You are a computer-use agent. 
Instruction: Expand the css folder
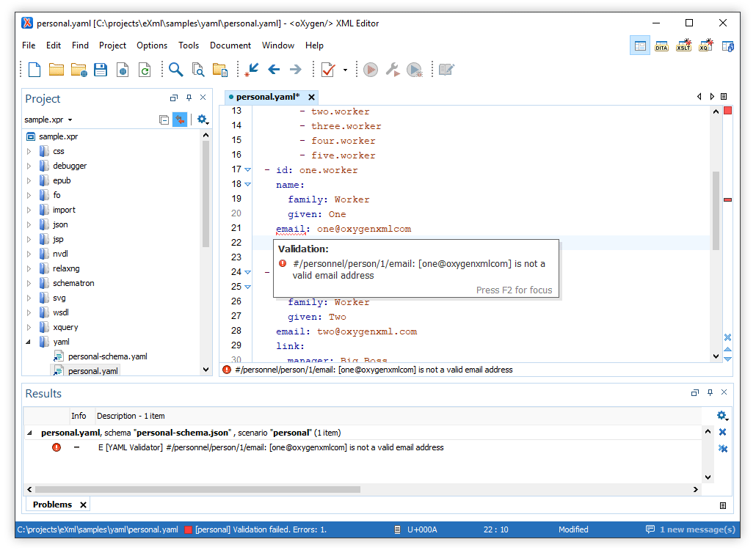(x=29, y=151)
